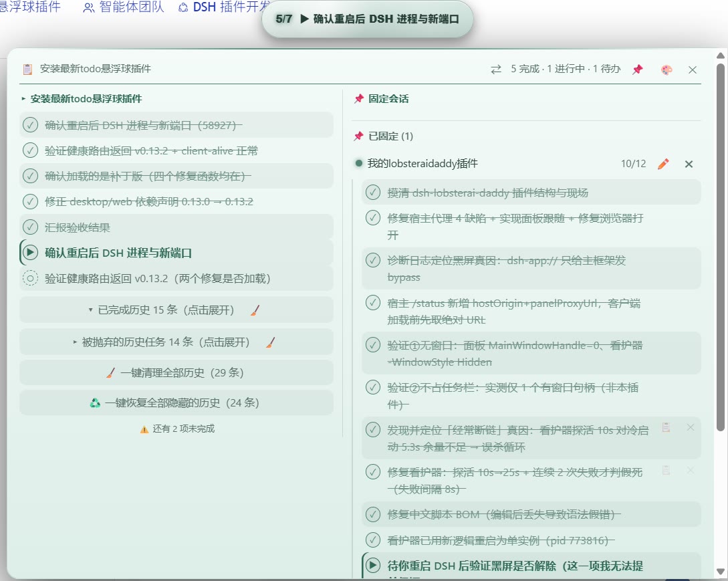Uncheck 确认重启后 DSH 进程与新端口 (58927) task
Image resolution: width=728 pixels, height=581 pixels.
[x=30, y=125]
